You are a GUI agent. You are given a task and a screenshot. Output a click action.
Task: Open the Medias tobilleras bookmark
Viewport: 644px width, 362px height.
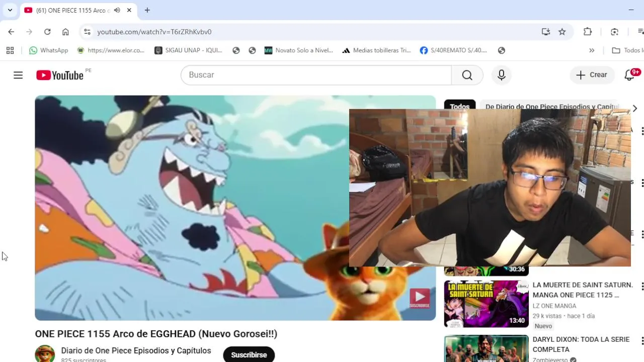coord(376,50)
